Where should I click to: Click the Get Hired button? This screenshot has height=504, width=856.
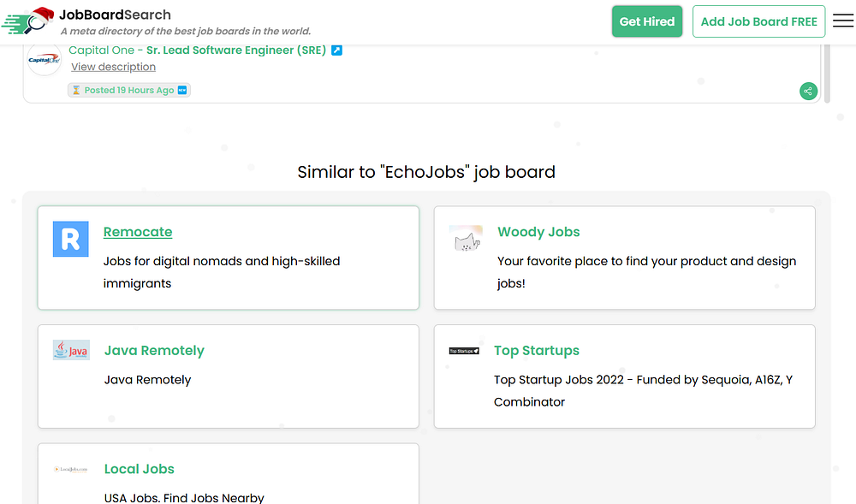pyautogui.click(x=646, y=21)
